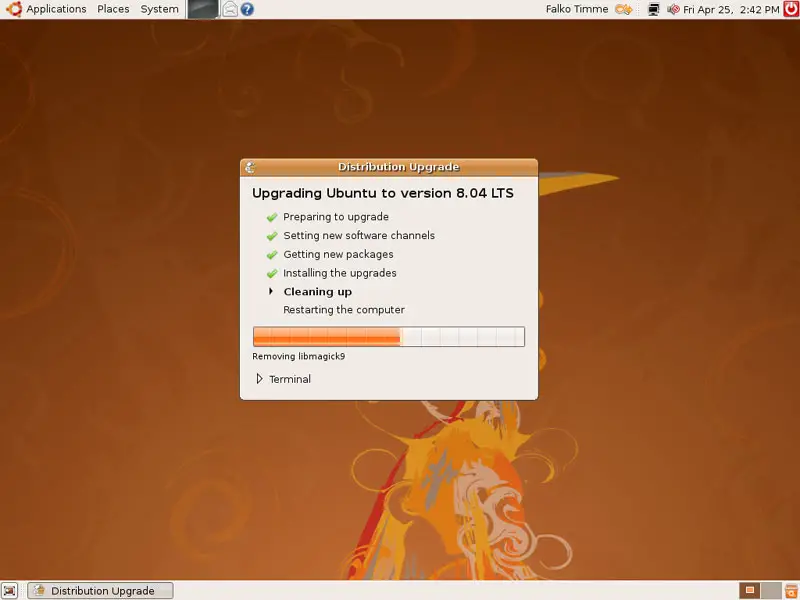Click the 'Restarting the computer' step
Image resolution: width=800 pixels, height=600 pixels.
click(344, 310)
